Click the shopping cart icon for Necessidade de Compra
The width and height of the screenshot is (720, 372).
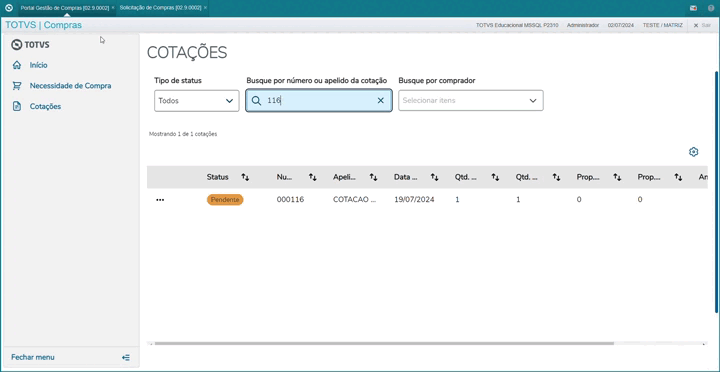click(x=17, y=86)
